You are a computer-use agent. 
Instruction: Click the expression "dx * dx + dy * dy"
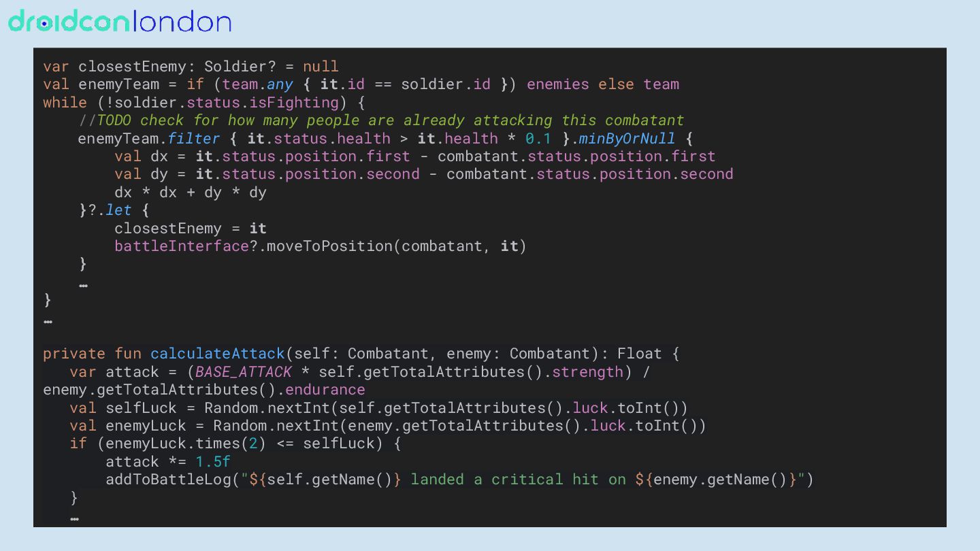[x=191, y=193]
